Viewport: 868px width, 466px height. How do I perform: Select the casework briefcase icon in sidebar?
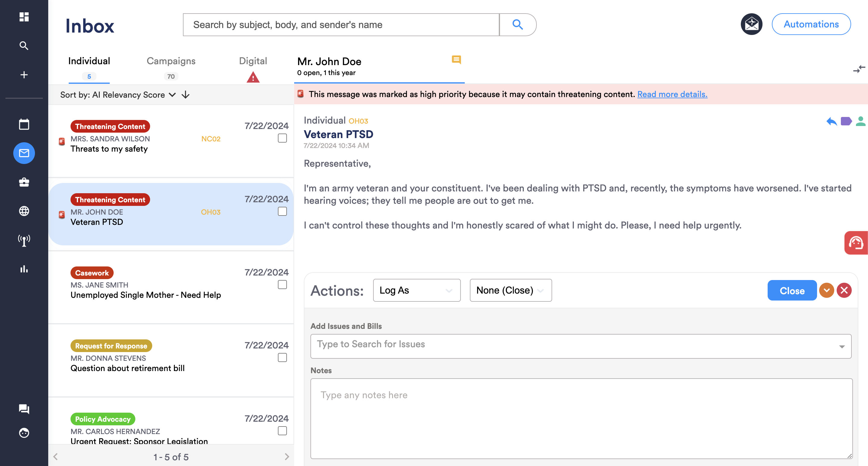24,182
